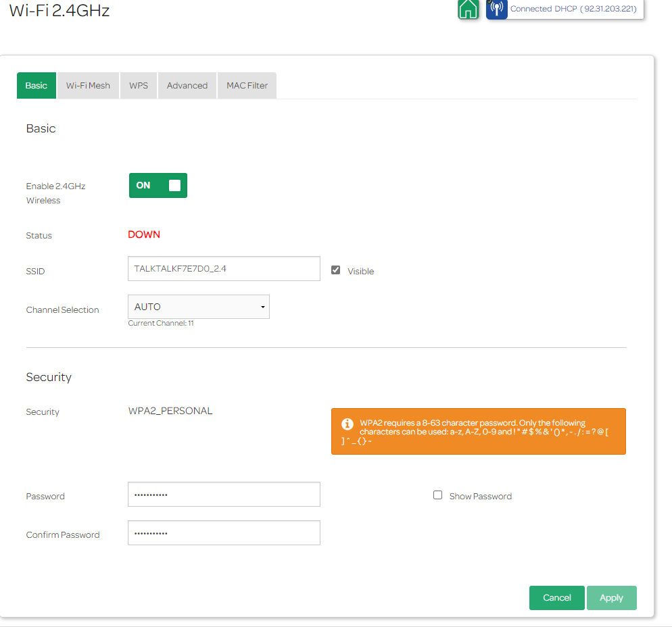Toggle the Enable 2.4GHz Wireless switch
Screen dimensions: 672x627
pos(158,186)
